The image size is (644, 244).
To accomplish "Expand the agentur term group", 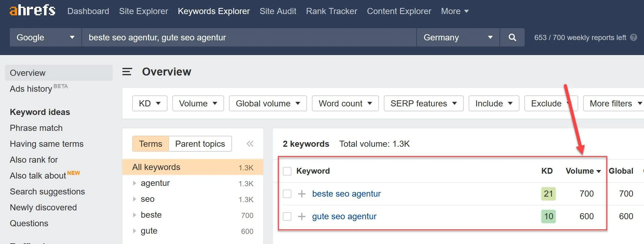I will click(x=134, y=183).
